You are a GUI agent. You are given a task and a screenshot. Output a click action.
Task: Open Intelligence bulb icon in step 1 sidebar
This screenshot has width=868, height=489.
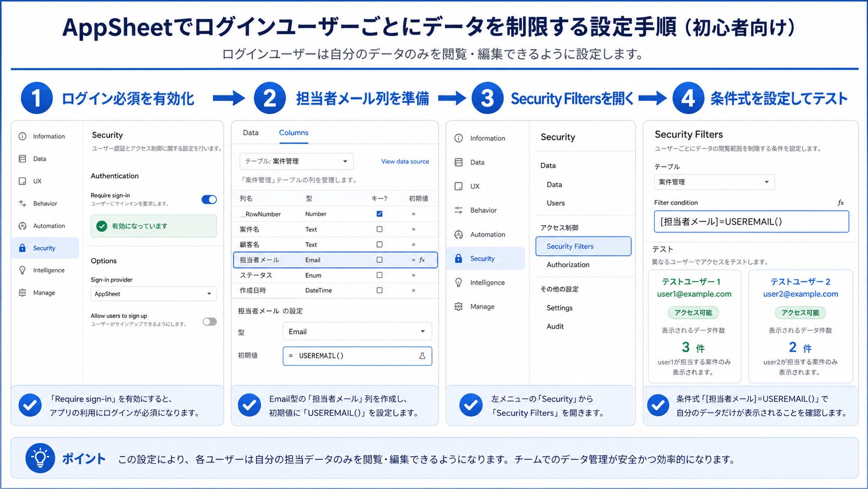[x=22, y=270]
